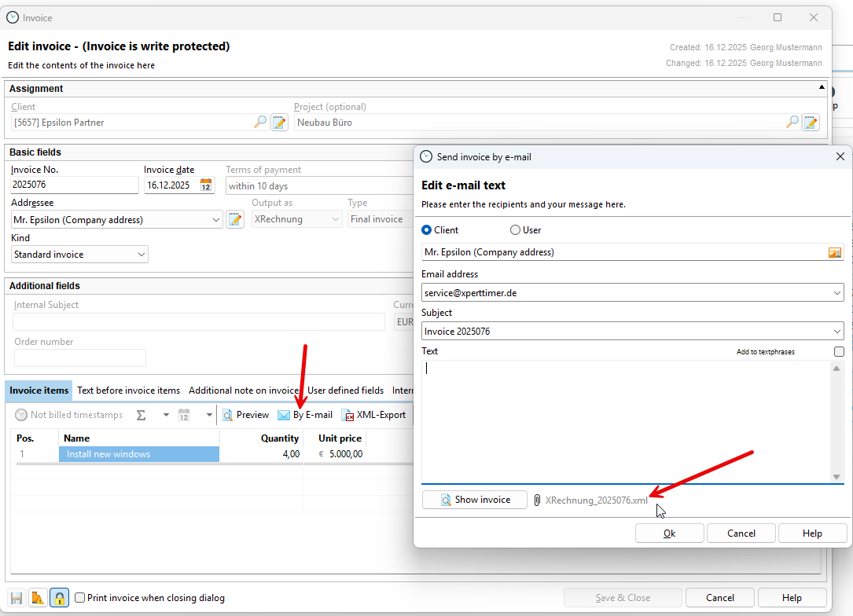The height and width of the screenshot is (616, 853).
Task: Select the User radio button
Action: (x=516, y=230)
